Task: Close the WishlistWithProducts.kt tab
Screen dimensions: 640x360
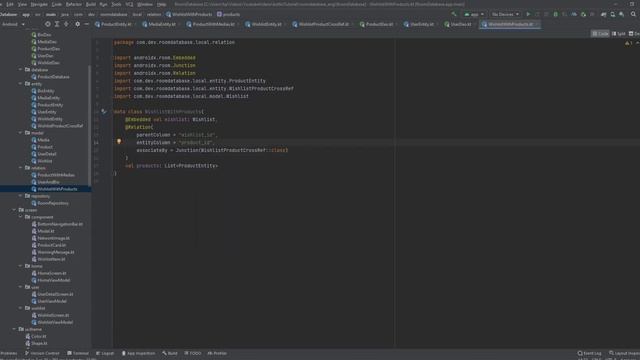Action: coord(537,24)
